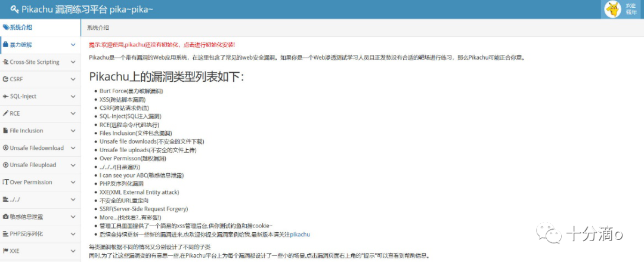Click the Unsafe file downloads list entry
The width and height of the screenshot is (644, 262).
click(152, 141)
